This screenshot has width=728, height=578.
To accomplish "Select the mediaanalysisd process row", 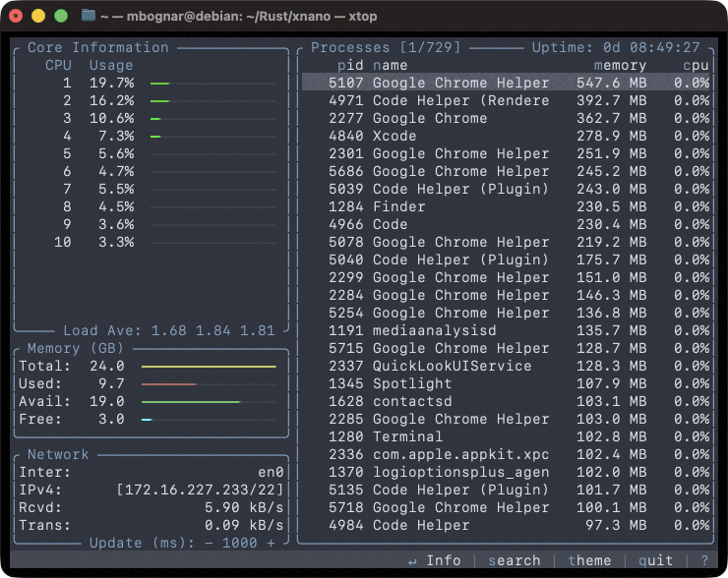I will pos(506,330).
